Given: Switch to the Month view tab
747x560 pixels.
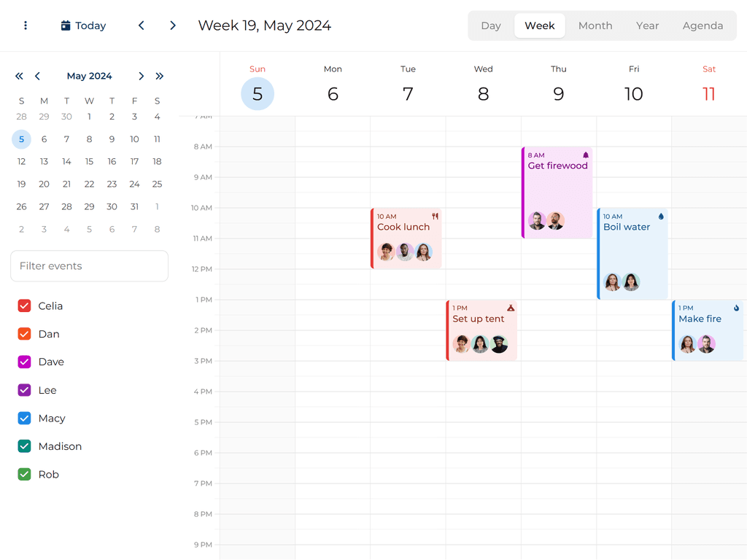Looking at the screenshot, I should point(595,26).
